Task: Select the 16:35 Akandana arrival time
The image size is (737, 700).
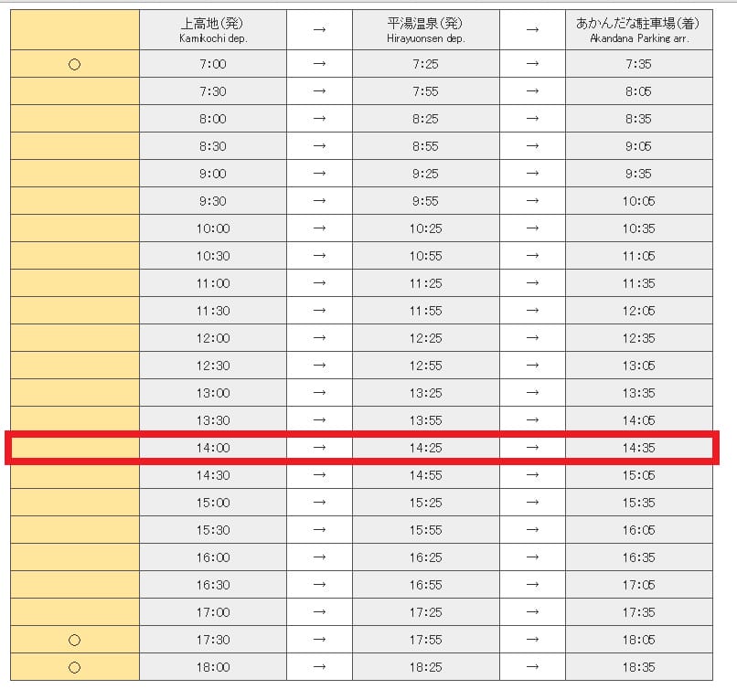Action: (639, 557)
